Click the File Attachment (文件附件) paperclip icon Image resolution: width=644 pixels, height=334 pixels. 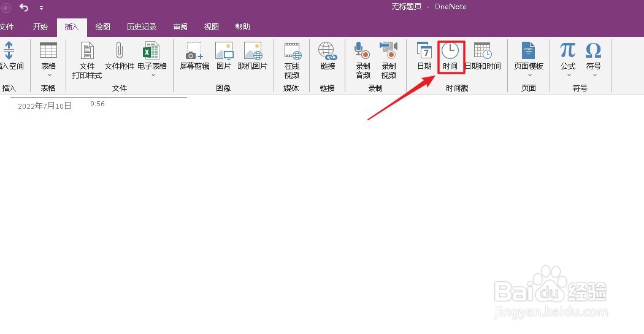pos(119,50)
